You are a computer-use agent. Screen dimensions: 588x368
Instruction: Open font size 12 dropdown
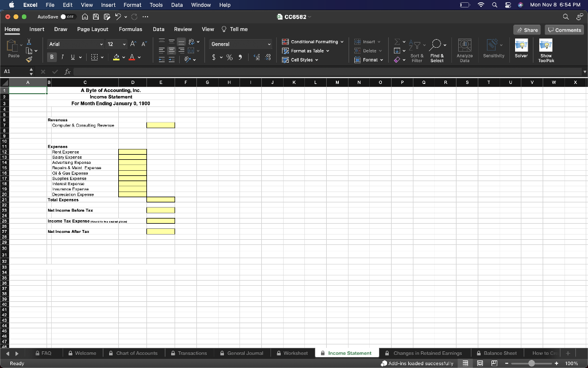tap(124, 44)
